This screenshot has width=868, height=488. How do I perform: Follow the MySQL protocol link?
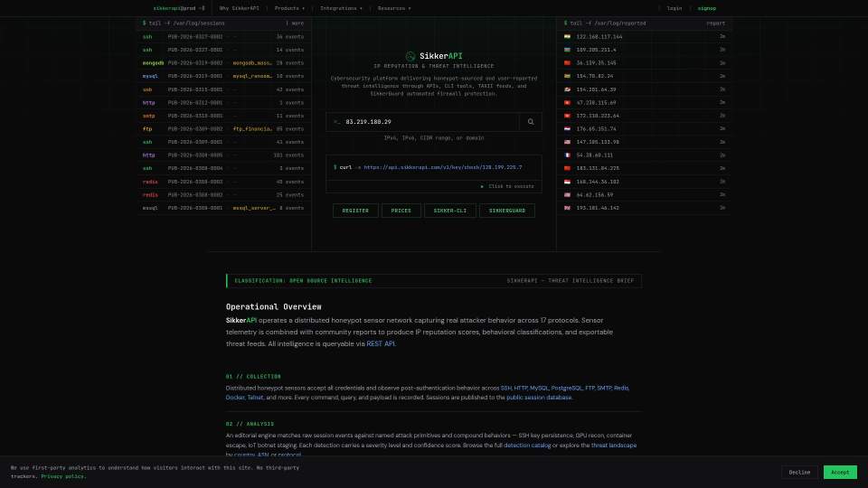pyautogui.click(x=539, y=388)
